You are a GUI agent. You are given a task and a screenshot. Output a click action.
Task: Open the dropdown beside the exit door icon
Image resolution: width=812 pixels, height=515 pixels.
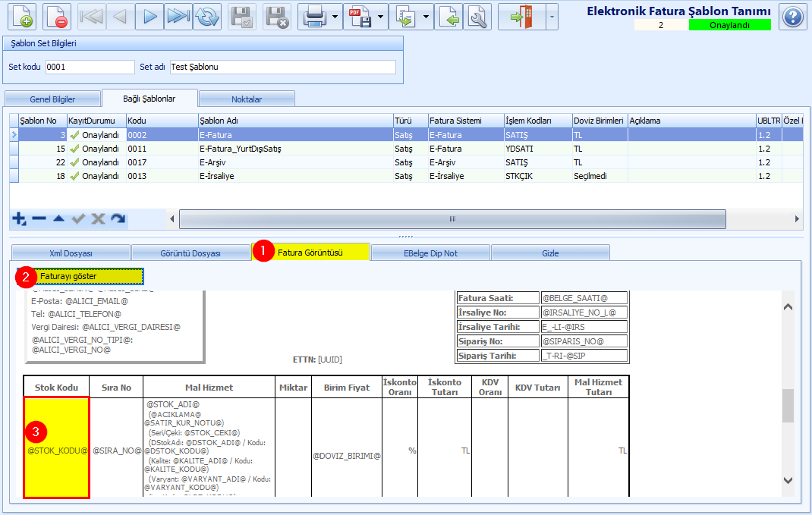coord(552,17)
